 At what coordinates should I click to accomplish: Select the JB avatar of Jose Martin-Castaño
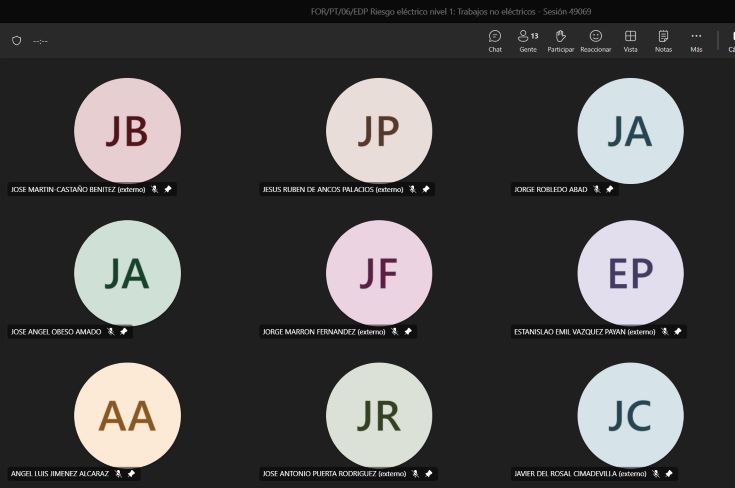pyautogui.click(x=128, y=131)
